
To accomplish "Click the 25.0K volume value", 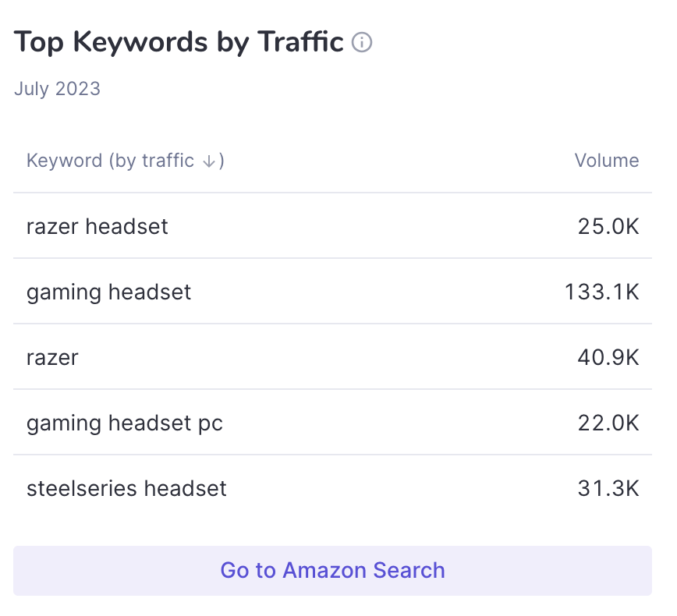I will pos(608,226).
